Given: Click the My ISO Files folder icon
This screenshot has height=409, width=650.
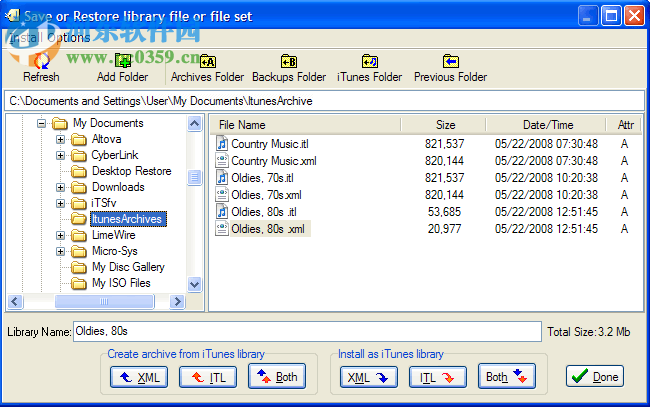Looking at the screenshot, I should point(78,283).
